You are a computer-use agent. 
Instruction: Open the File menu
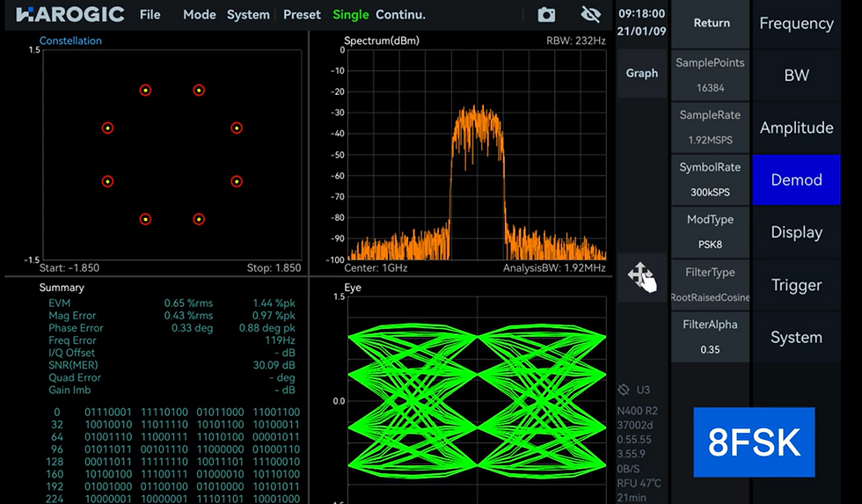tap(150, 15)
